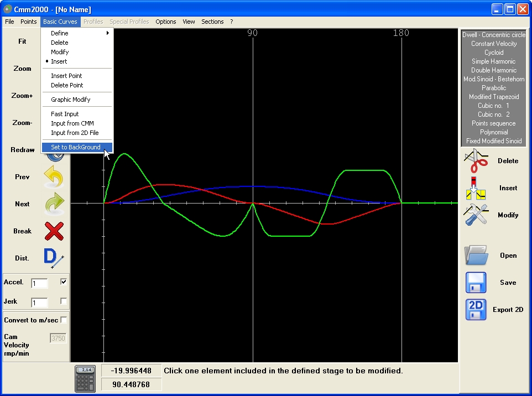Uncheck the Accel. checkbox
The width and height of the screenshot is (532, 396).
coord(64,282)
